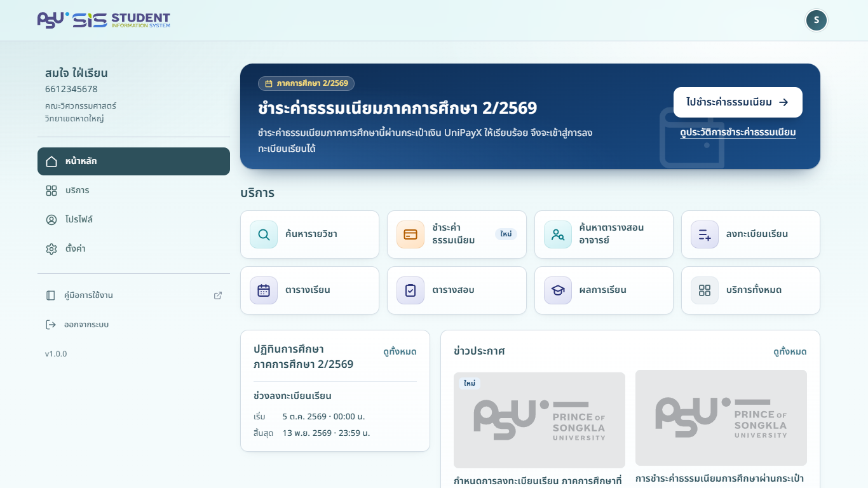The height and width of the screenshot is (488, 868).
Task: Click the home icon beside หน้าหลัก
Action: pyautogui.click(x=51, y=161)
